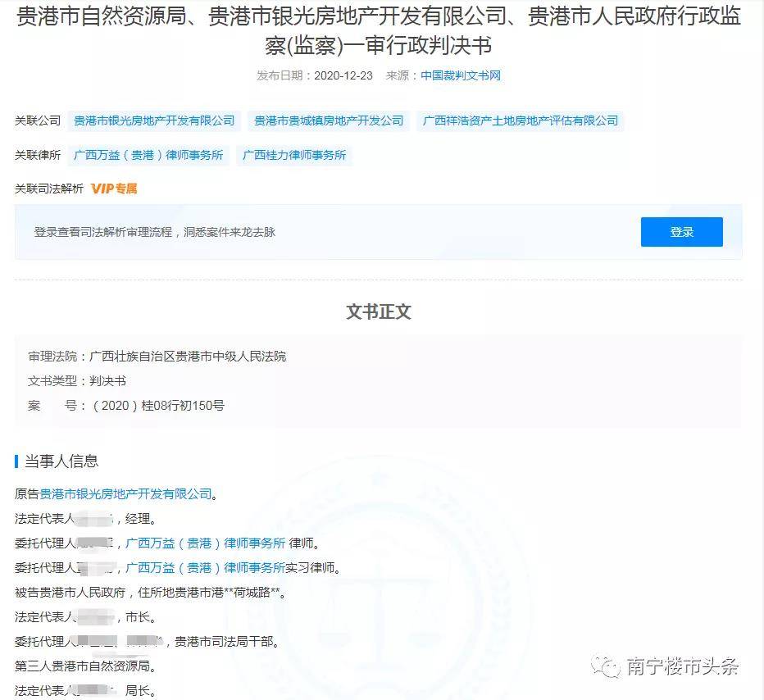Click the publish date 2020-12-23
The width and height of the screenshot is (764, 700).
pyautogui.click(x=343, y=75)
